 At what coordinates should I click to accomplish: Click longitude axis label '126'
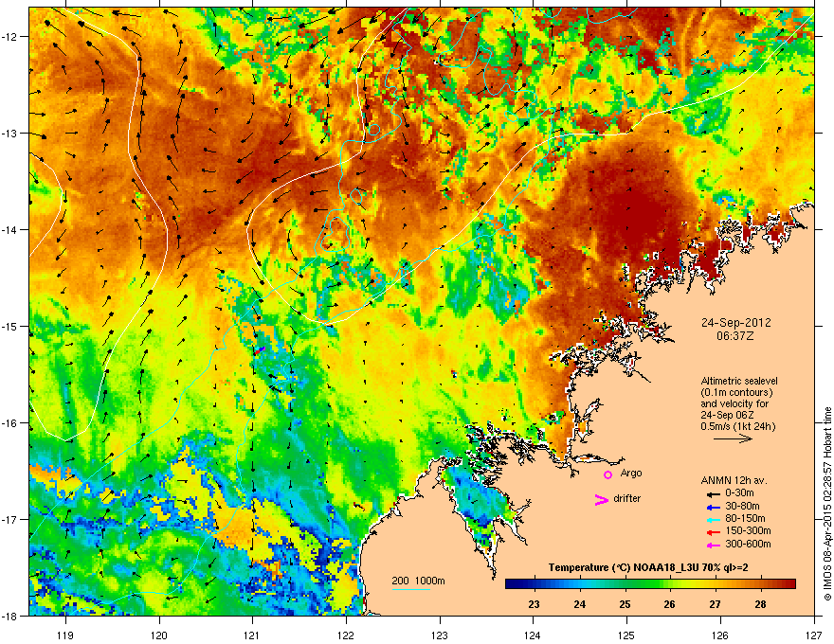720,635
